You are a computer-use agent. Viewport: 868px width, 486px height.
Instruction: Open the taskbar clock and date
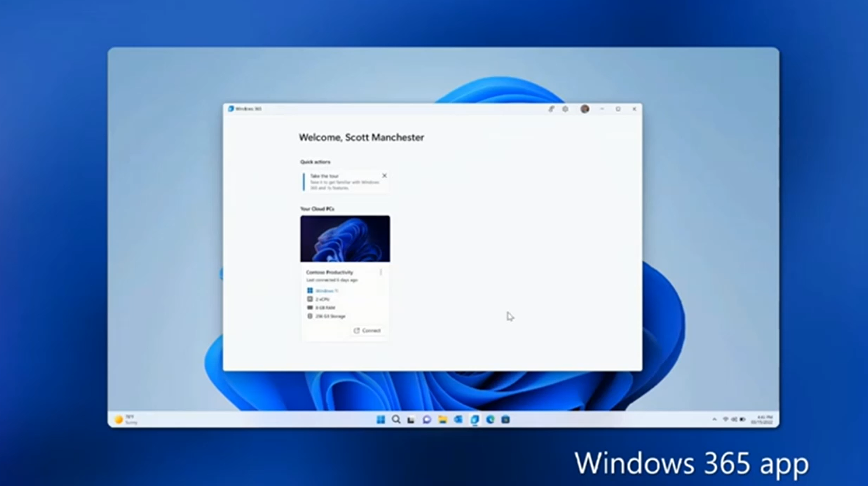(761, 420)
